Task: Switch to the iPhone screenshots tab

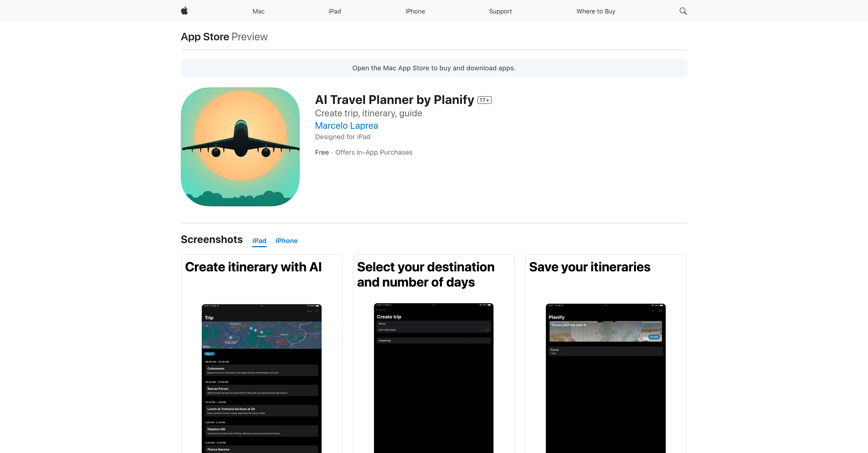Action: point(286,240)
